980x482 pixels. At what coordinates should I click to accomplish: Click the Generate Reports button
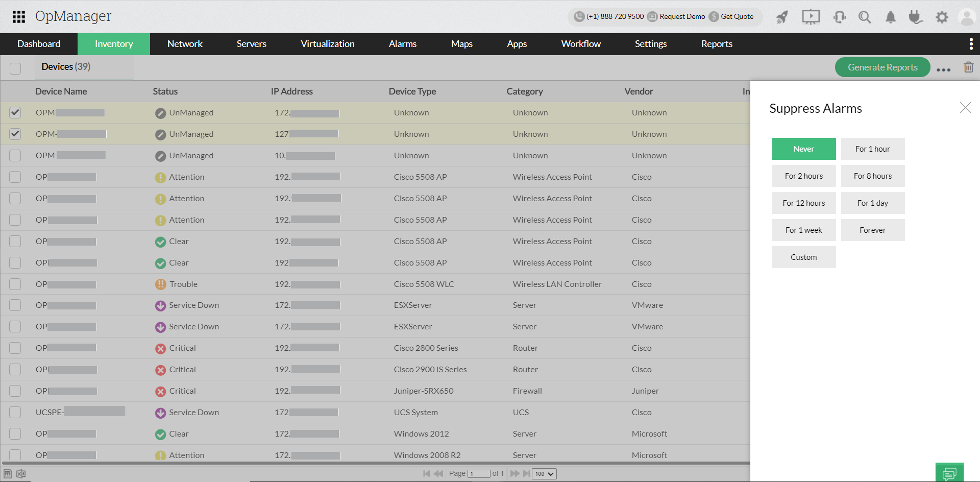point(883,67)
